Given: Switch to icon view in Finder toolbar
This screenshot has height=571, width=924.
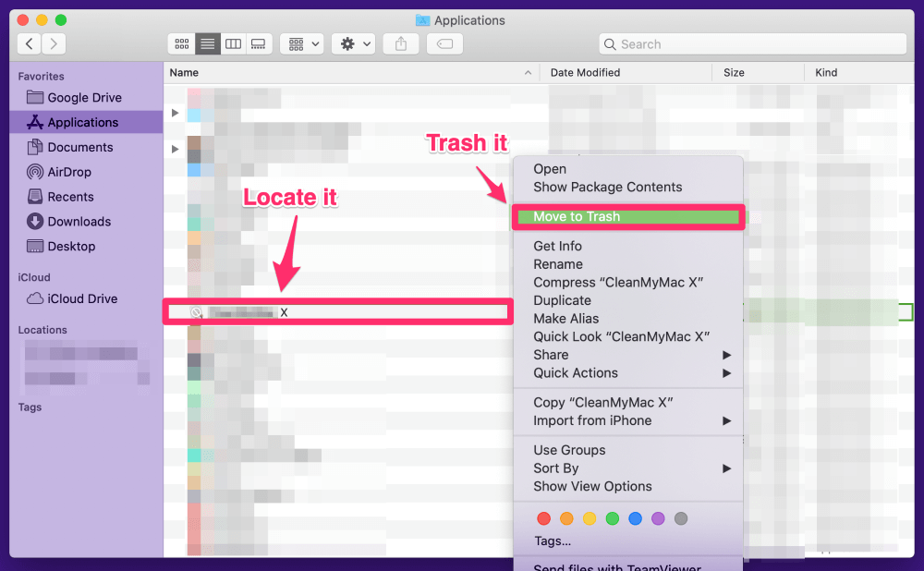Looking at the screenshot, I should tap(181, 43).
